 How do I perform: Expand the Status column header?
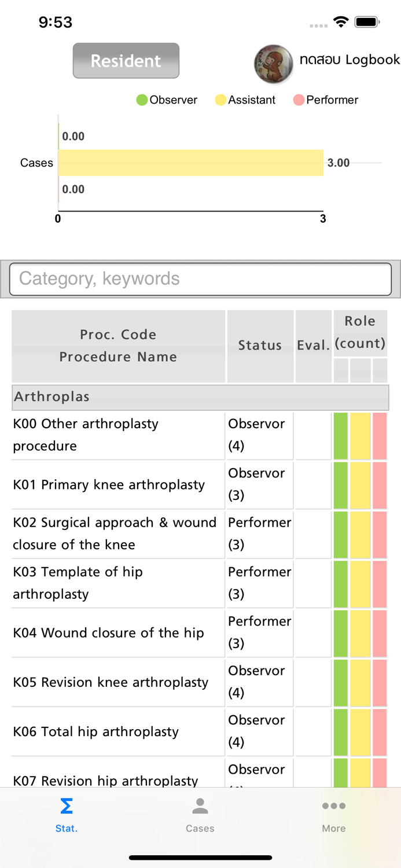260,345
